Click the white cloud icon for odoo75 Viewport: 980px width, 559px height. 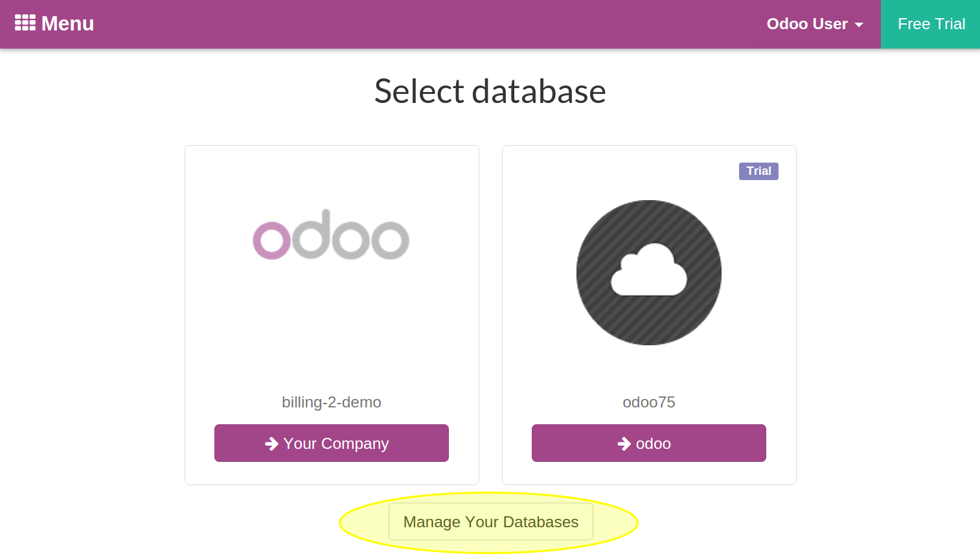[648, 271]
